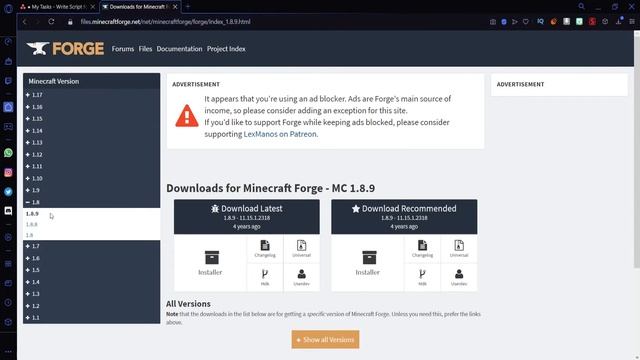Switch to Downloads for Minecraft tab
The width and height of the screenshot is (640, 360).
click(140, 7)
